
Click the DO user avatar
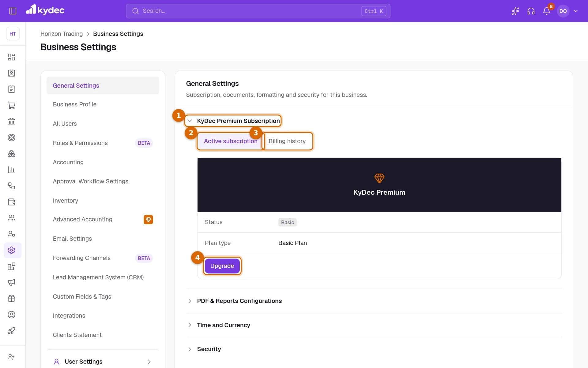563,11
